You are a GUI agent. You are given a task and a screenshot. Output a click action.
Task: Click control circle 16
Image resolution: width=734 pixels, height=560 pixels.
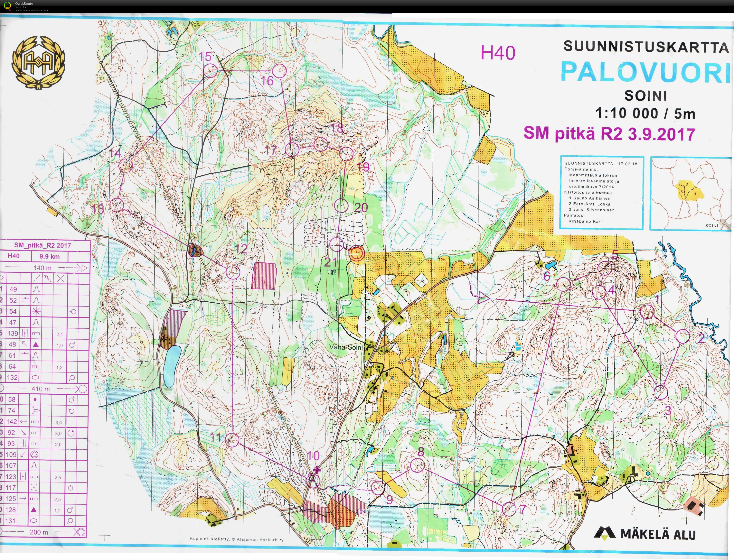(x=279, y=71)
